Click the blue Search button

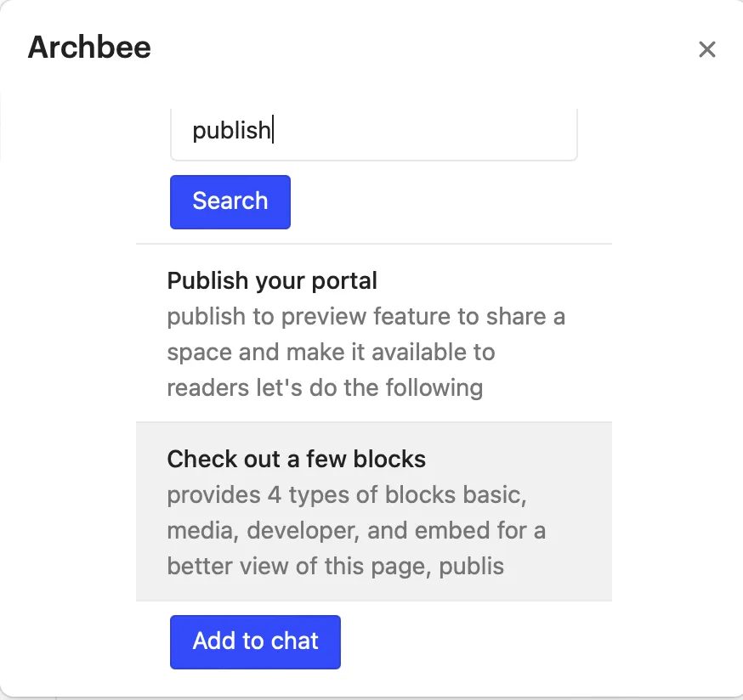(x=230, y=201)
